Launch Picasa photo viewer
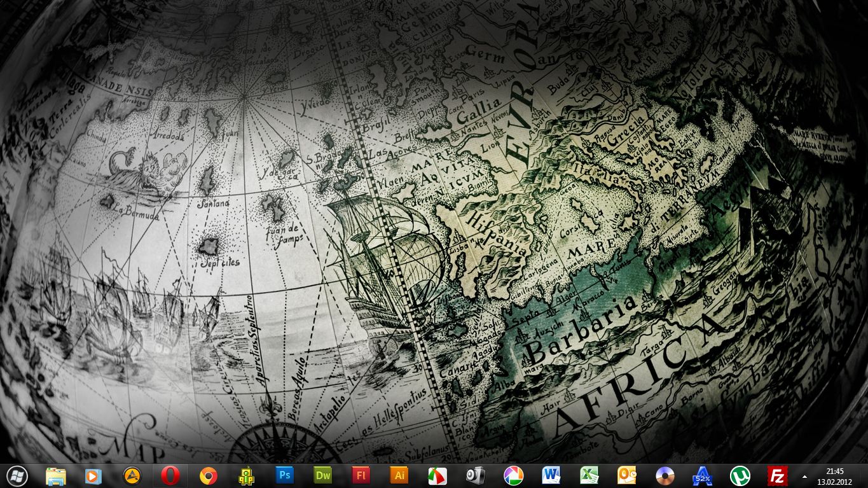 [x=513, y=476]
